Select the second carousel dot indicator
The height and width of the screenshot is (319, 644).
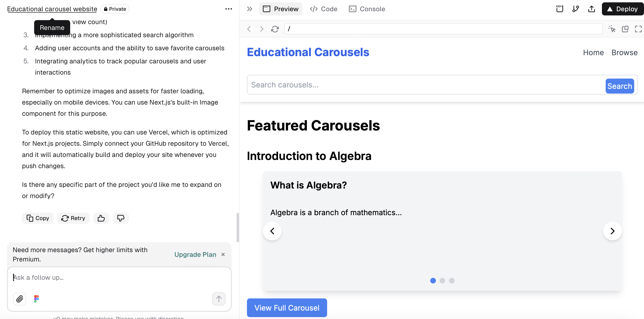tap(442, 280)
